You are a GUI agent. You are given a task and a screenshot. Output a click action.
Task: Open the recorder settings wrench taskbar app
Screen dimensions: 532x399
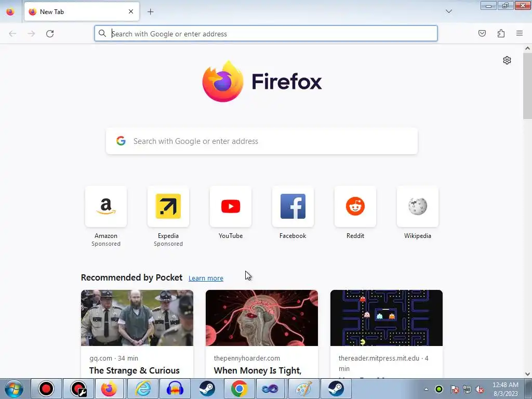click(78, 389)
